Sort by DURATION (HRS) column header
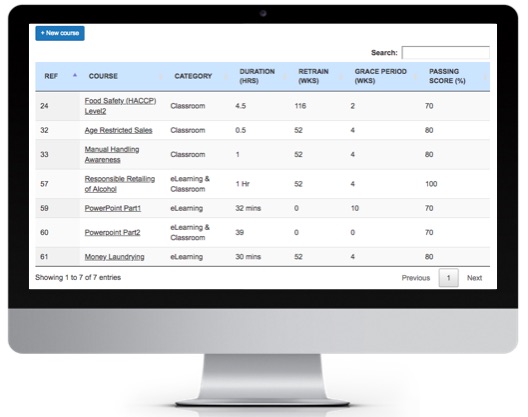Screen dimensions: 528x417 [257, 76]
